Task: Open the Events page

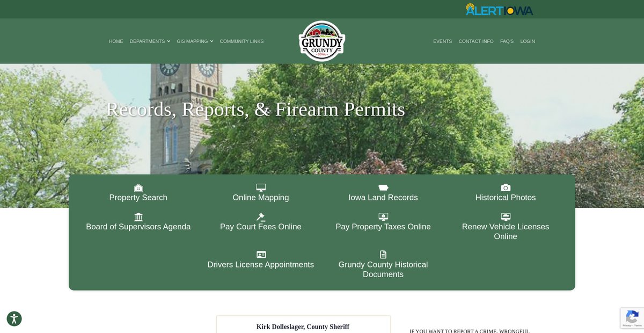Action: pos(442,41)
